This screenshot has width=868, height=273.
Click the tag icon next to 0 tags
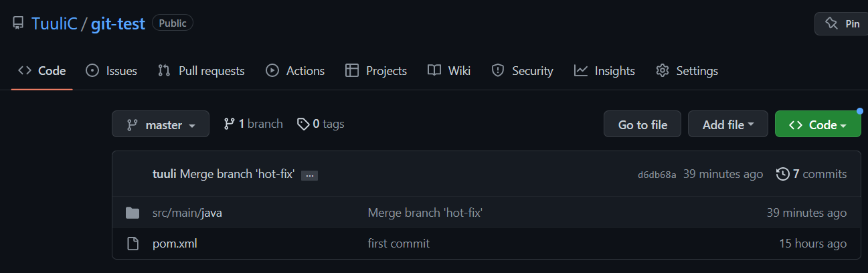[x=303, y=124]
